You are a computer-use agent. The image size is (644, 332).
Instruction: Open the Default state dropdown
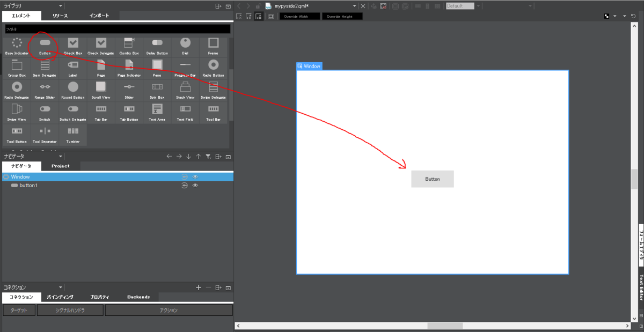pos(478,6)
